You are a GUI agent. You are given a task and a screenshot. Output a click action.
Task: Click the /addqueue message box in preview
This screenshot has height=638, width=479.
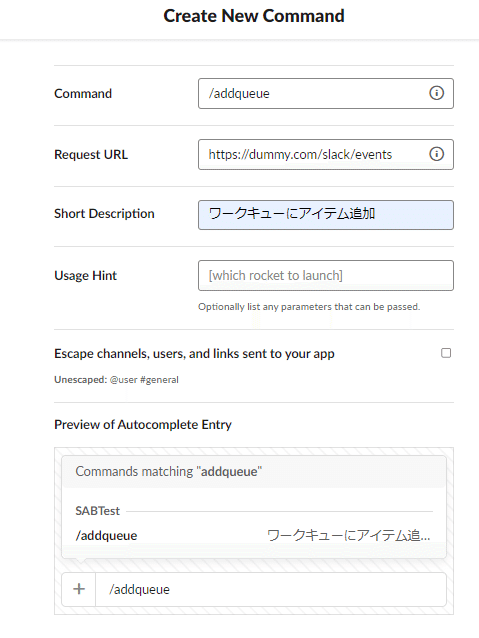tap(271, 589)
